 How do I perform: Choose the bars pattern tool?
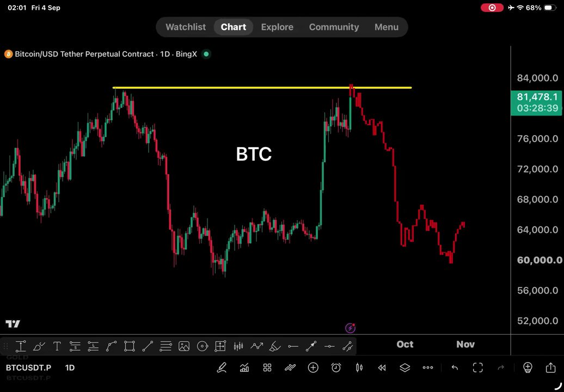click(238, 346)
